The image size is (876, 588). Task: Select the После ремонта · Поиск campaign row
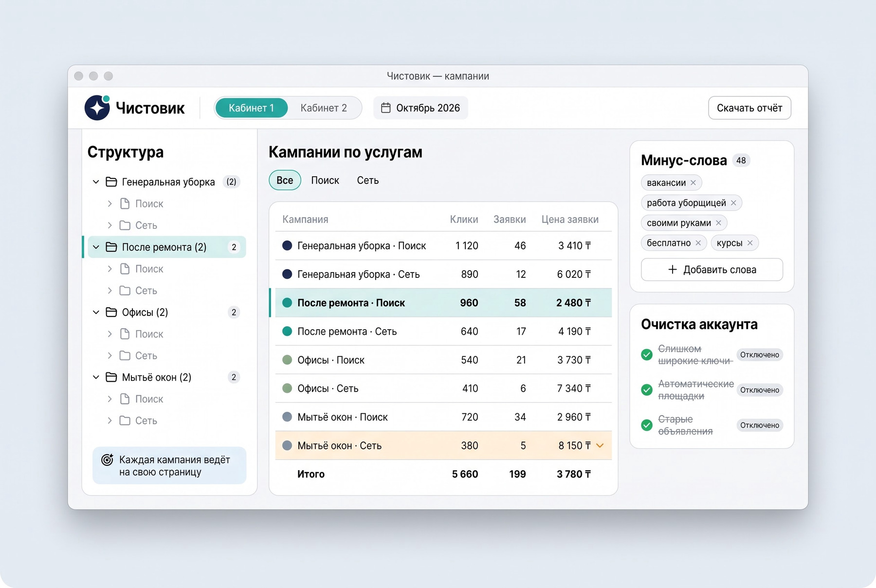pyautogui.click(x=443, y=303)
